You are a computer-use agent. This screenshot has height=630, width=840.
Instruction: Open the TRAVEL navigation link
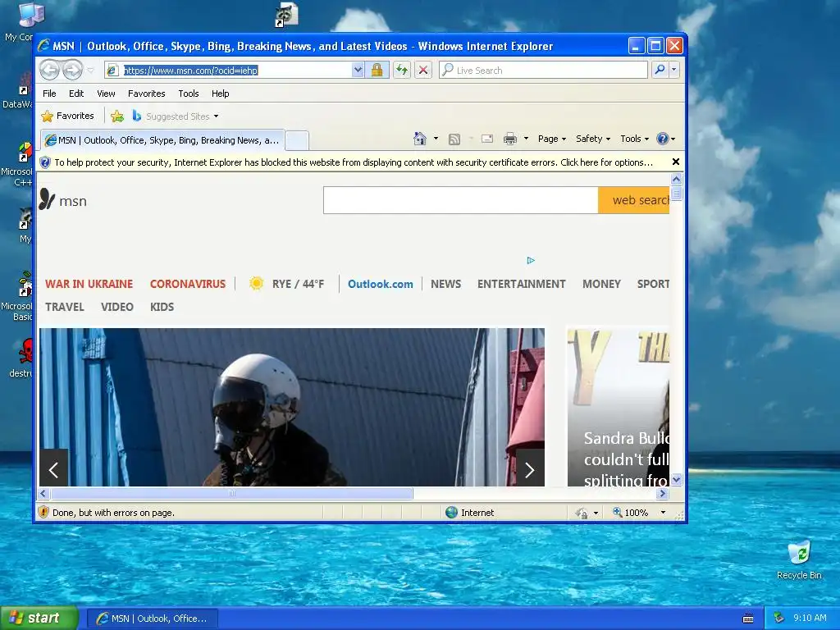click(x=64, y=307)
